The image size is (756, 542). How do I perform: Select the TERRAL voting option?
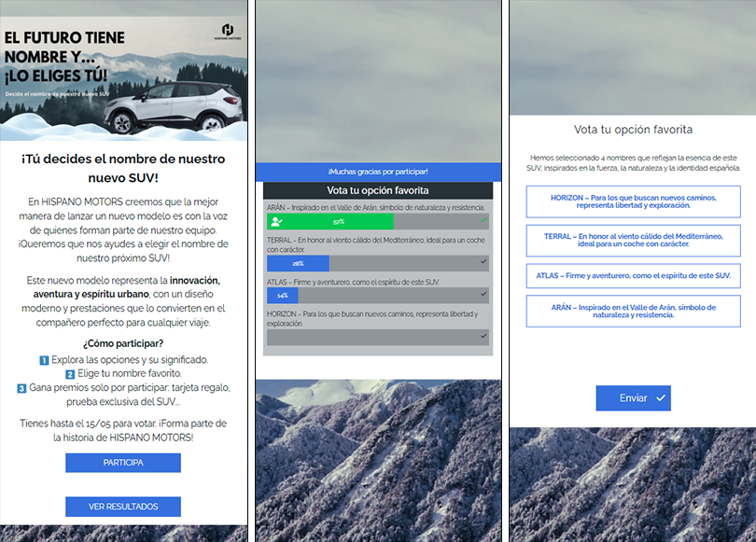coord(633,241)
